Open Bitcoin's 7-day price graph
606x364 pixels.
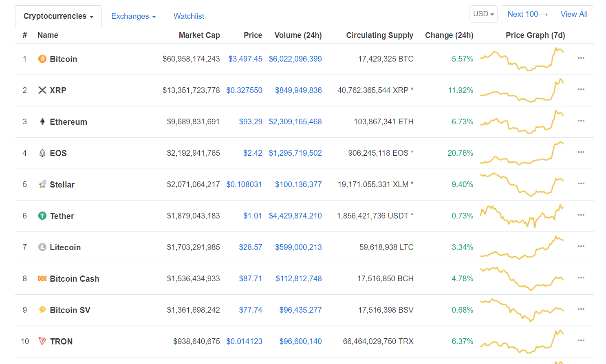pyautogui.click(x=522, y=59)
